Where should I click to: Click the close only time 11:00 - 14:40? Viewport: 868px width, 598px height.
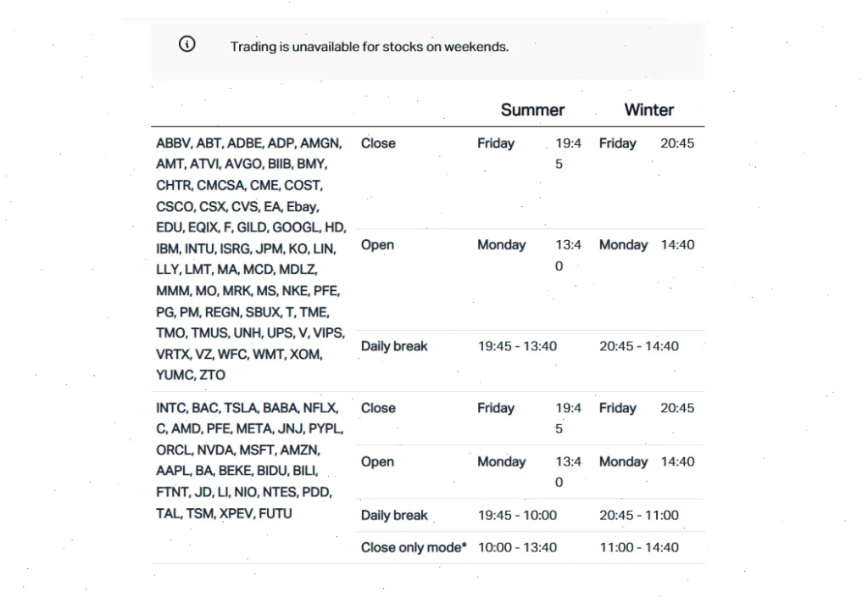(x=639, y=547)
